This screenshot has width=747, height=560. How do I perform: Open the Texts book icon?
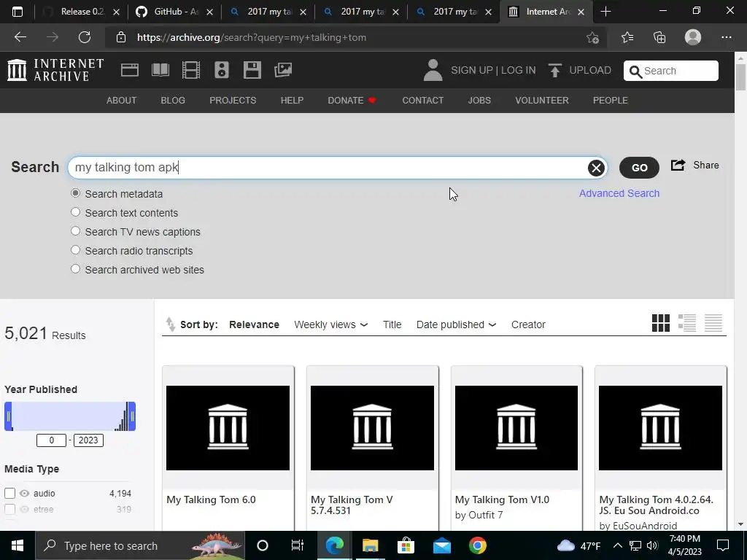[160, 70]
